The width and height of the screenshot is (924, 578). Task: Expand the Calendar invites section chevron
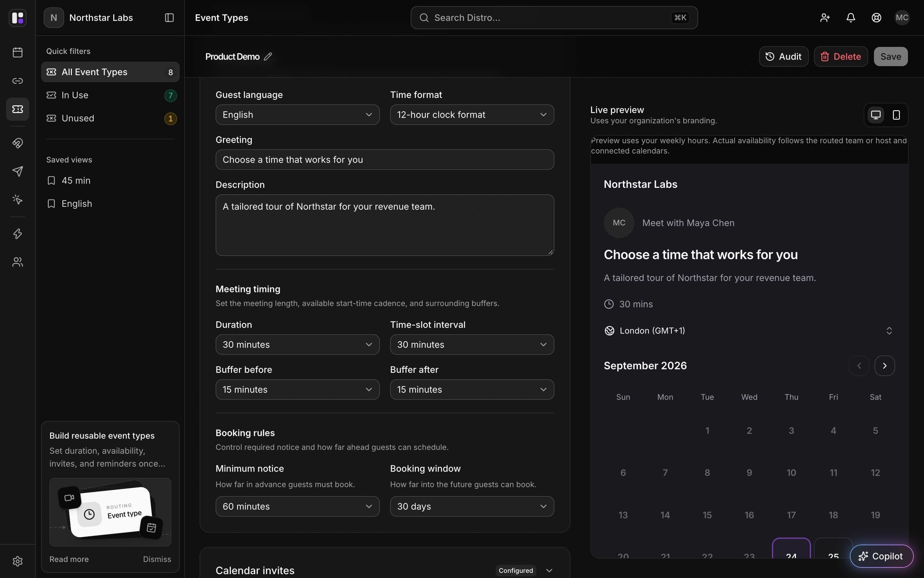[549, 570]
